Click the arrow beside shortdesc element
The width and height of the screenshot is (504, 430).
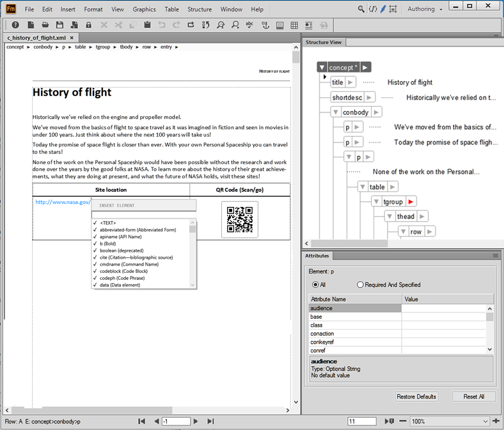coord(369,97)
